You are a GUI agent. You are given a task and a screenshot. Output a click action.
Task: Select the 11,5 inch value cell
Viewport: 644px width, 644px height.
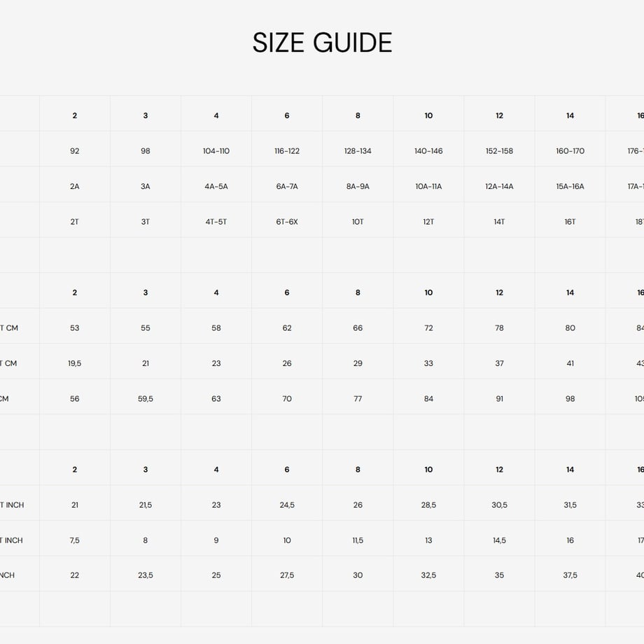(x=358, y=540)
